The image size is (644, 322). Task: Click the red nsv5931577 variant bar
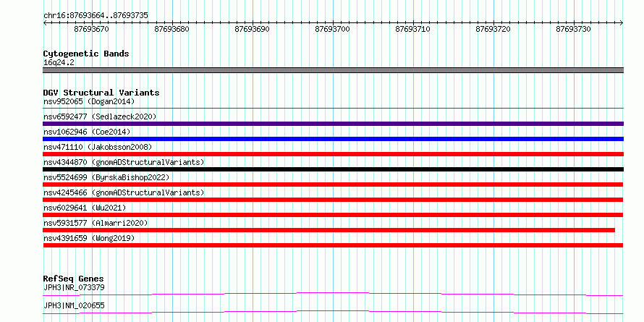[x=329, y=230]
